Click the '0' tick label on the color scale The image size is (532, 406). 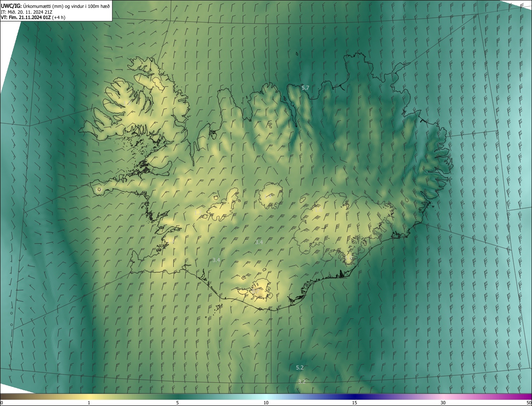[2, 403]
